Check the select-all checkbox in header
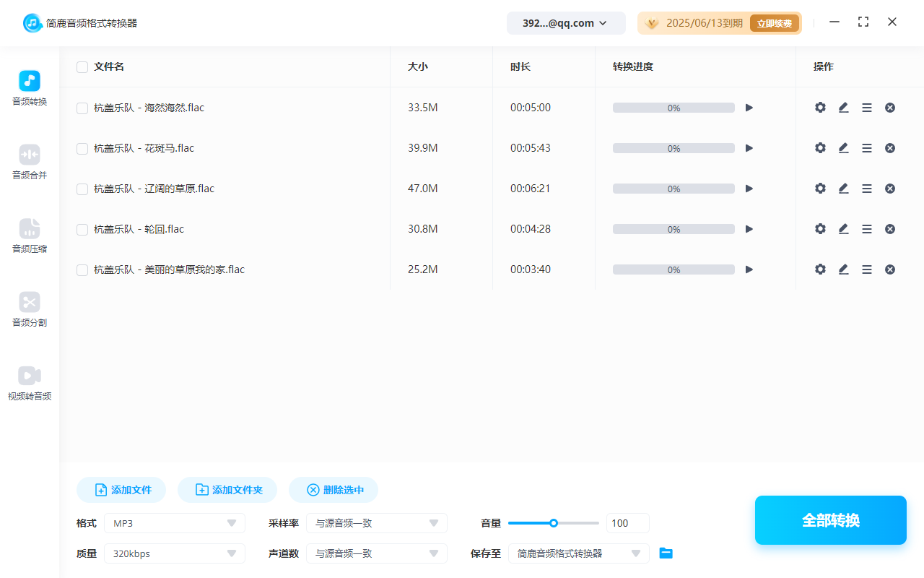The width and height of the screenshot is (924, 578). [x=82, y=66]
